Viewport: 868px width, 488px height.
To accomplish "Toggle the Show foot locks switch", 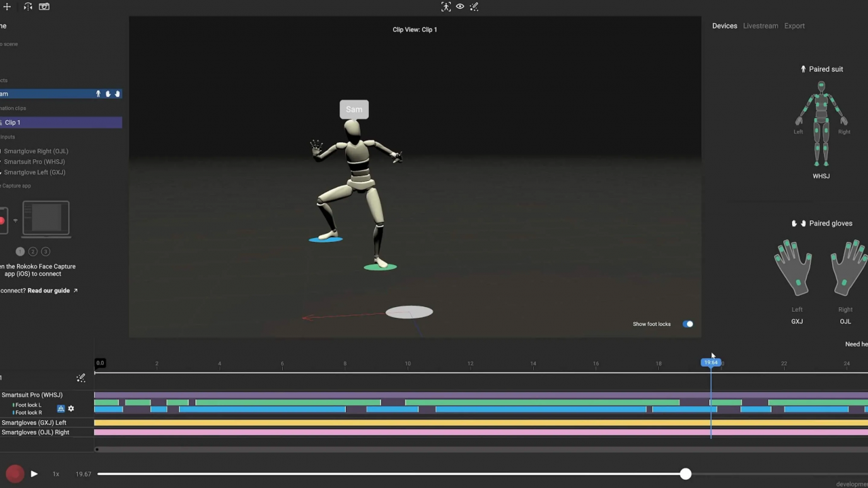I will click(x=688, y=324).
